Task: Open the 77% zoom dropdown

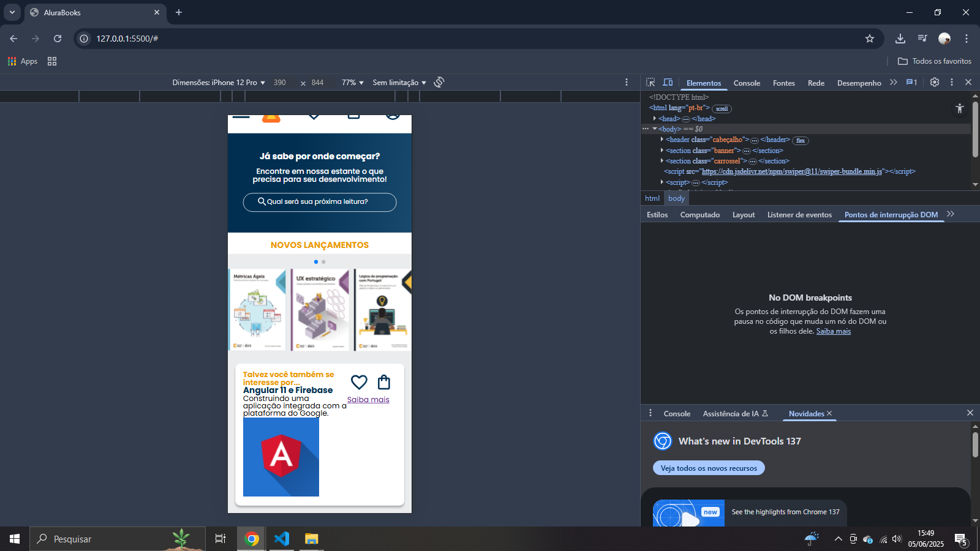Action: (x=353, y=83)
